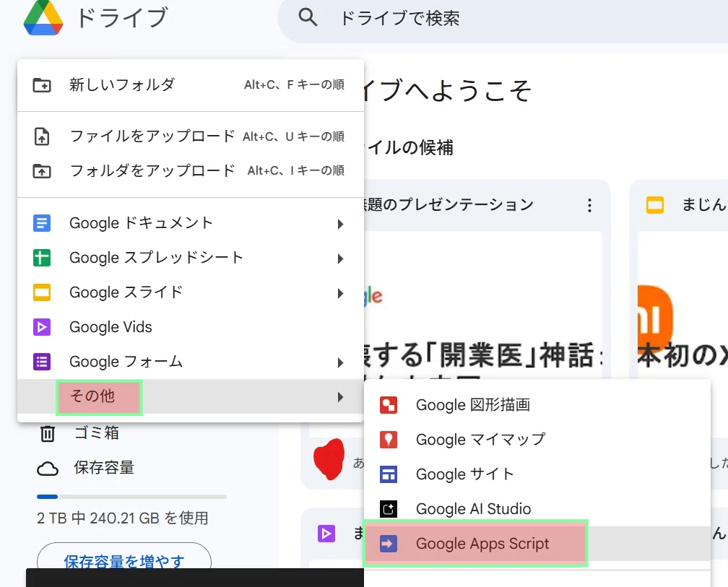Click the Google マイマップ pin icon

389,440
